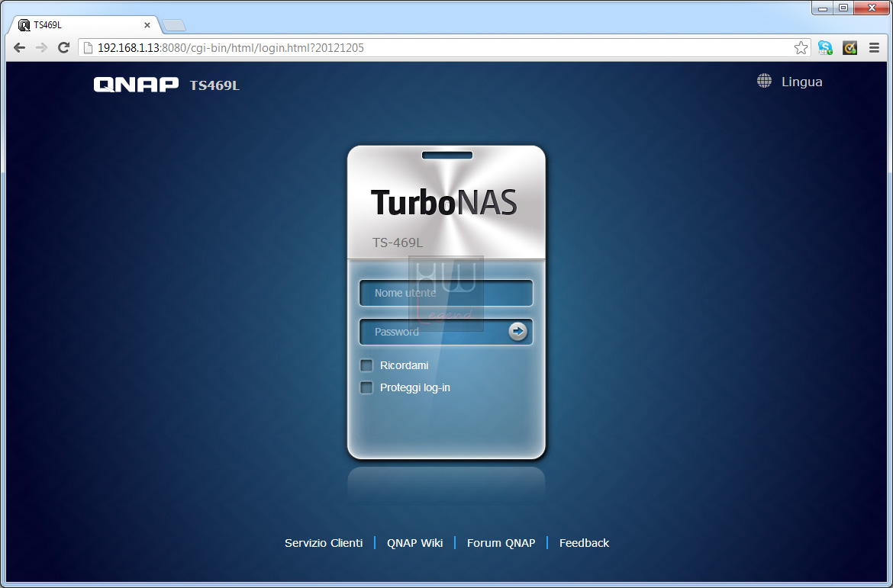Open the Servizio Clienti link
Screen dimensions: 893x588
pyautogui.click(x=324, y=543)
